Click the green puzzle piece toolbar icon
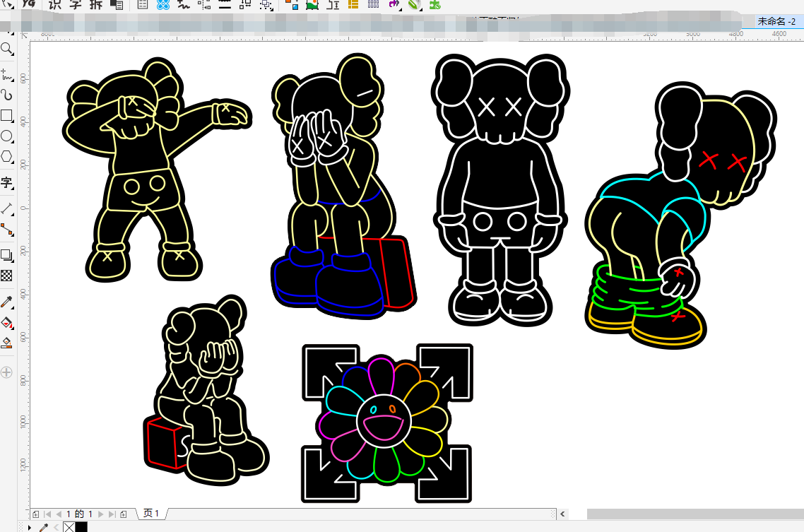This screenshot has width=804, height=532. [x=434, y=5]
